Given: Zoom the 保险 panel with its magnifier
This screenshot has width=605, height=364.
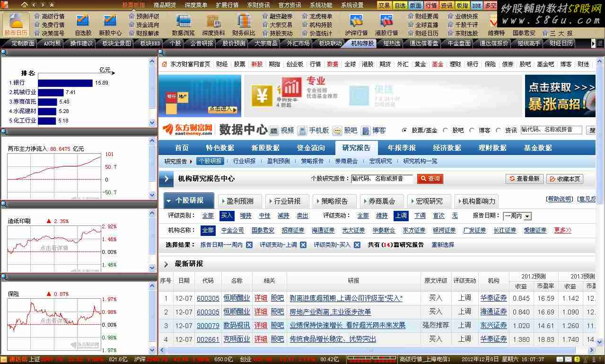Looking at the screenshot, I should point(4,277).
